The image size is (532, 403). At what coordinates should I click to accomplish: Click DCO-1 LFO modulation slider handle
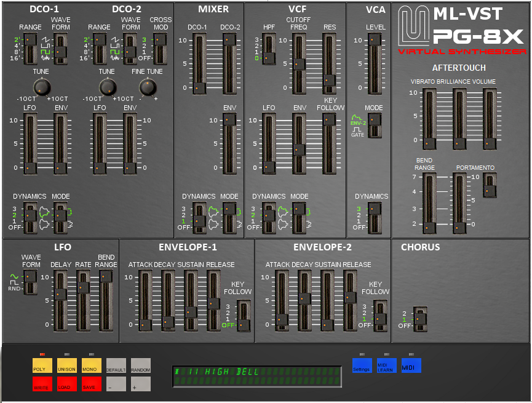coord(31,168)
